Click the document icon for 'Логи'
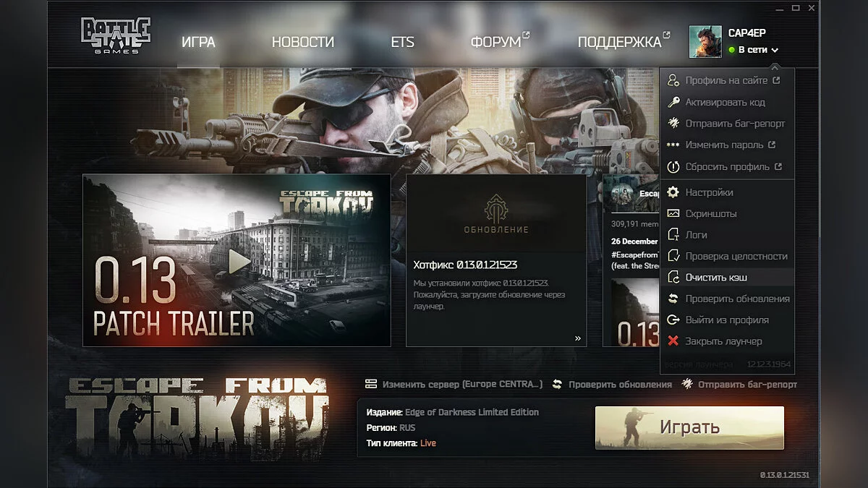 click(673, 235)
